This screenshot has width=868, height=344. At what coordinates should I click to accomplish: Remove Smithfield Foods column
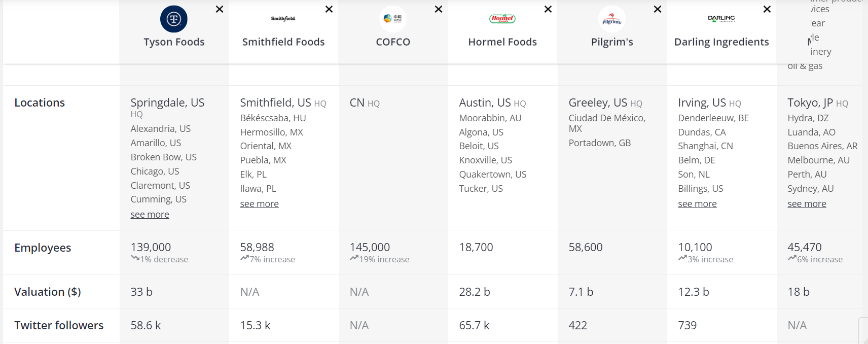click(329, 9)
